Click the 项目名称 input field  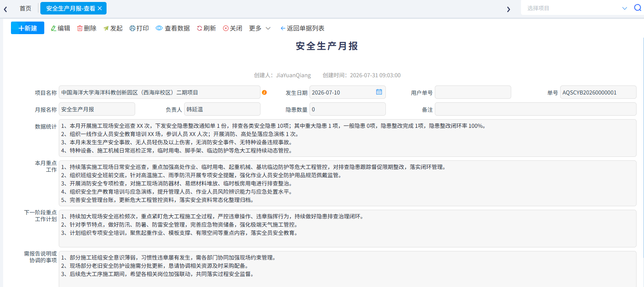tap(159, 92)
